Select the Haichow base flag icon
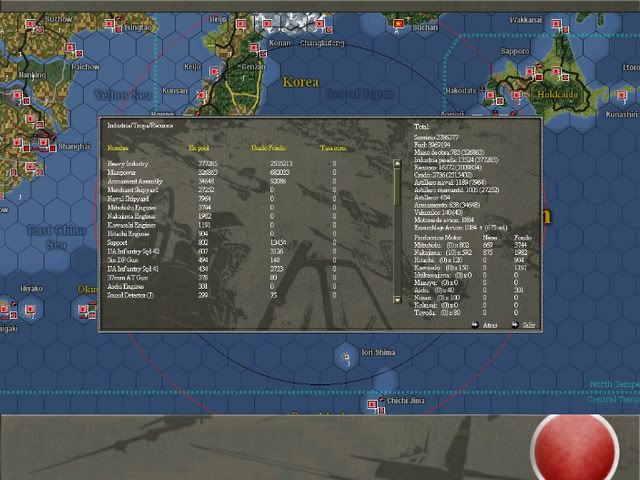Viewport: 640px width, 480px height. coord(70,48)
